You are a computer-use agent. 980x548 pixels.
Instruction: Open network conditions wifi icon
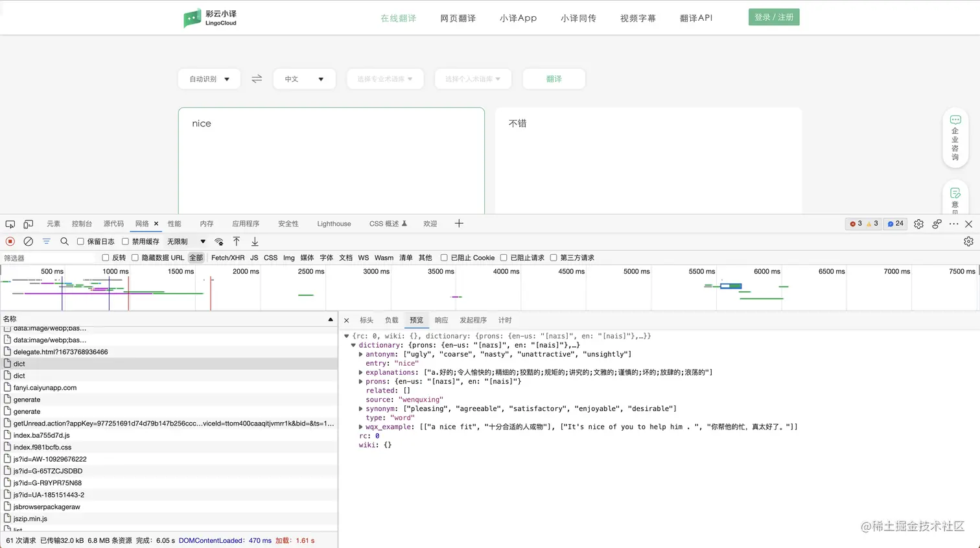(219, 241)
